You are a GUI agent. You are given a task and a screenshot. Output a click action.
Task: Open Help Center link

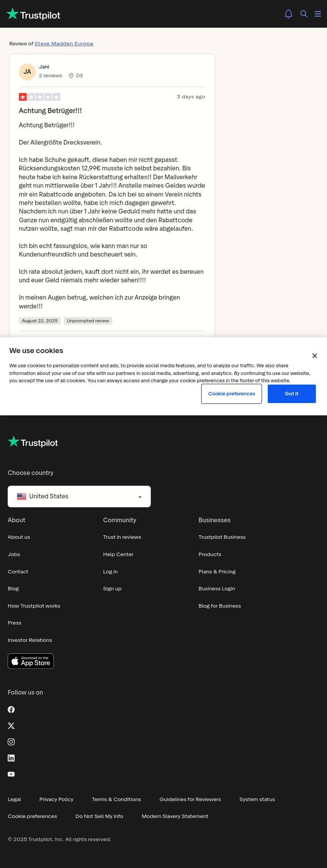(118, 555)
